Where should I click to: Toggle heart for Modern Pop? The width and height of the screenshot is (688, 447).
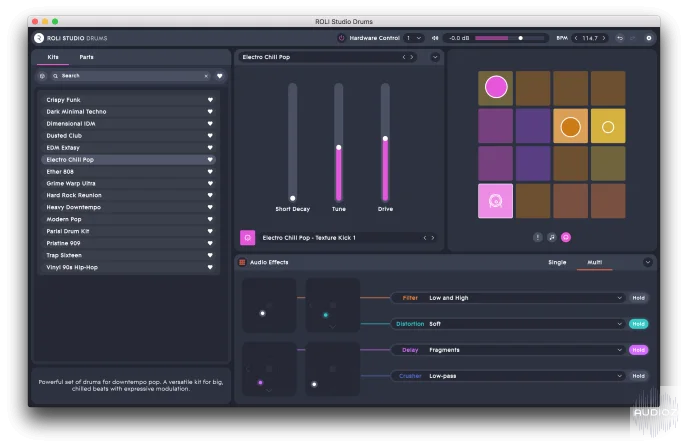(x=210, y=219)
